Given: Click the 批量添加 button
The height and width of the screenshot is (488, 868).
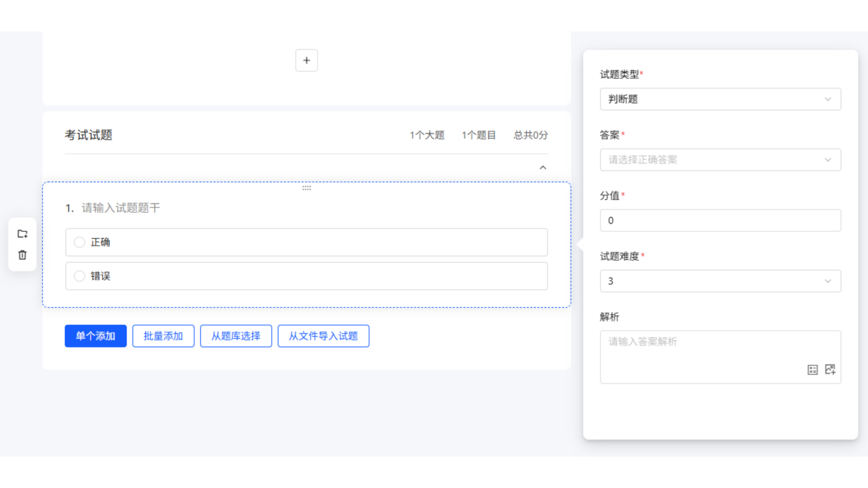Looking at the screenshot, I should click(x=163, y=336).
